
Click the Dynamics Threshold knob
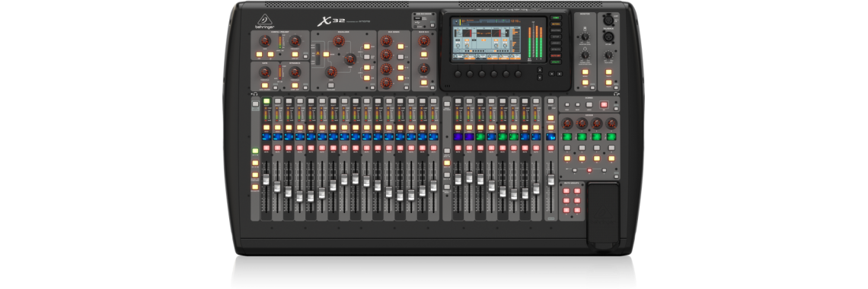[295, 71]
